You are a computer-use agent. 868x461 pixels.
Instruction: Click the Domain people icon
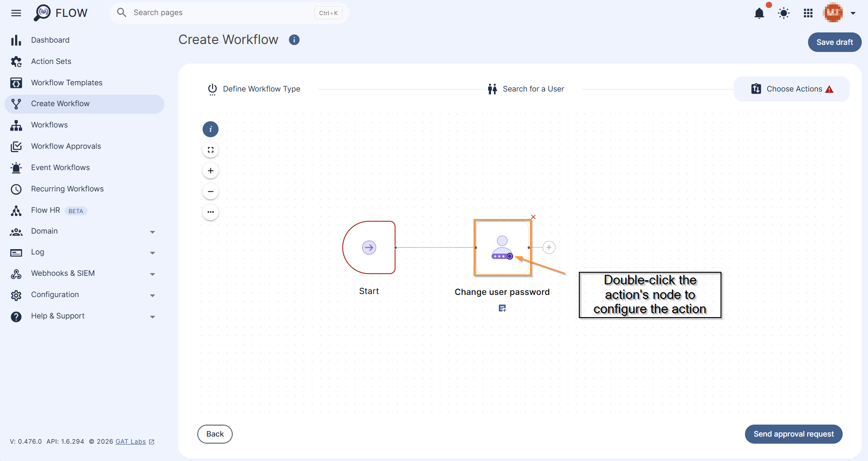16,232
